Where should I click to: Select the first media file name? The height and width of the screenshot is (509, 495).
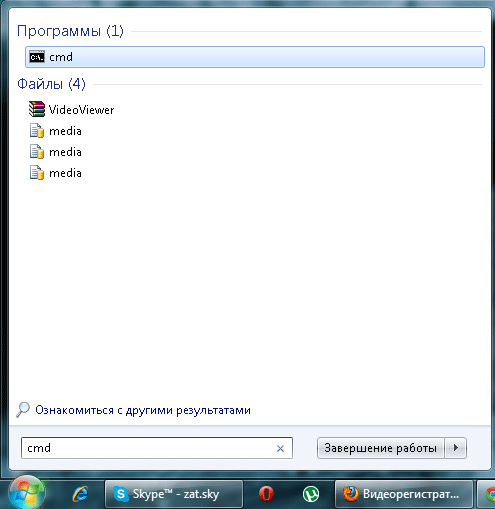65,131
